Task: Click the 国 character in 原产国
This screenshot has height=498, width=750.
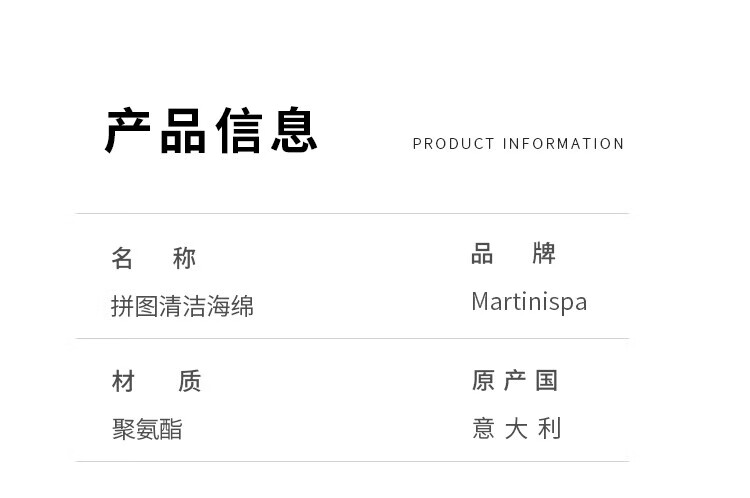Action: click(546, 380)
